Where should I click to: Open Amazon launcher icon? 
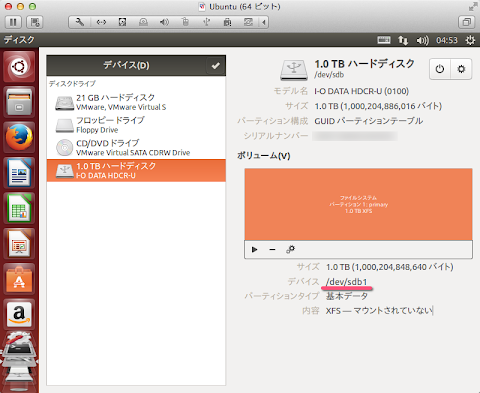19,314
